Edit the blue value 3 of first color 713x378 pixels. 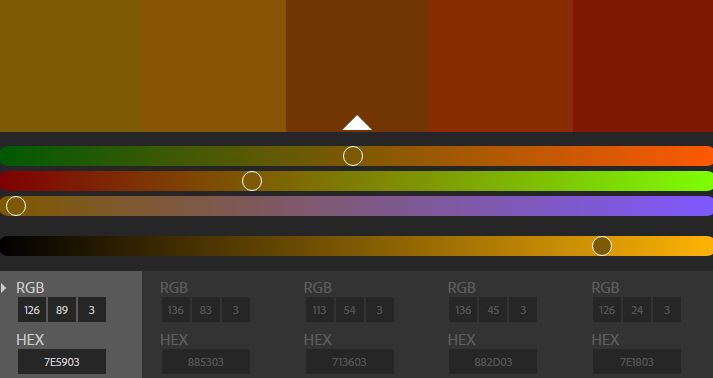(x=92, y=310)
